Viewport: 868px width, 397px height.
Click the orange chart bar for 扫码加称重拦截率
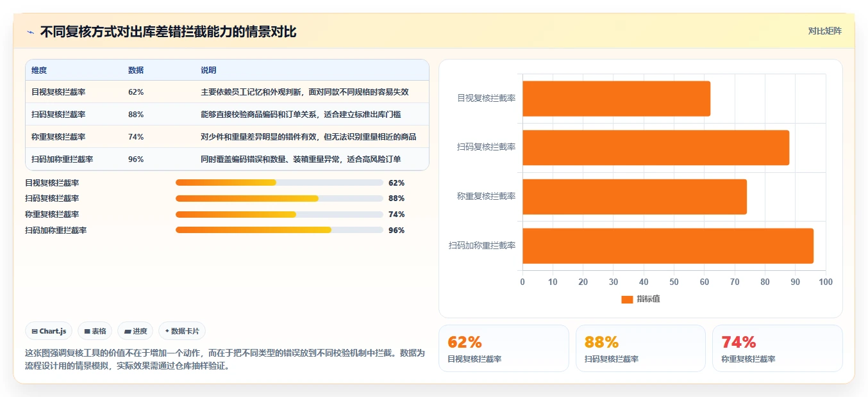[x=668, y=246]
